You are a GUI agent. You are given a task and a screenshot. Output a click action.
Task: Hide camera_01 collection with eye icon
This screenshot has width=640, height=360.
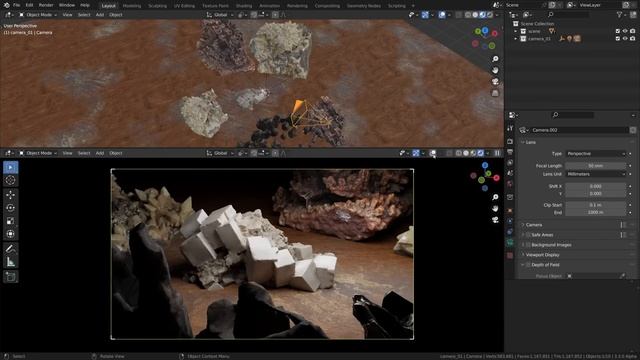point(625,39)
